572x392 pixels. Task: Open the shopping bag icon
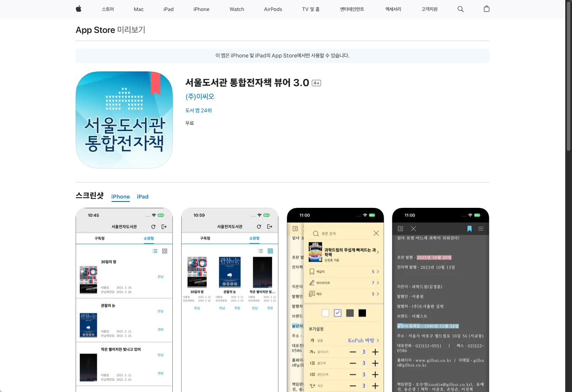coord(487,9)
